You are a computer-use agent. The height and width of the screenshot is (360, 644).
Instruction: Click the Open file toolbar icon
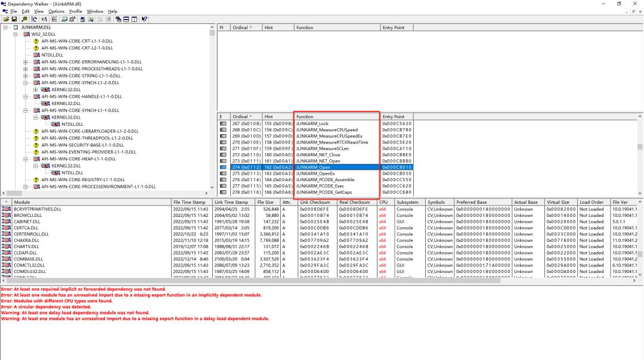click(x=6, y=19)
